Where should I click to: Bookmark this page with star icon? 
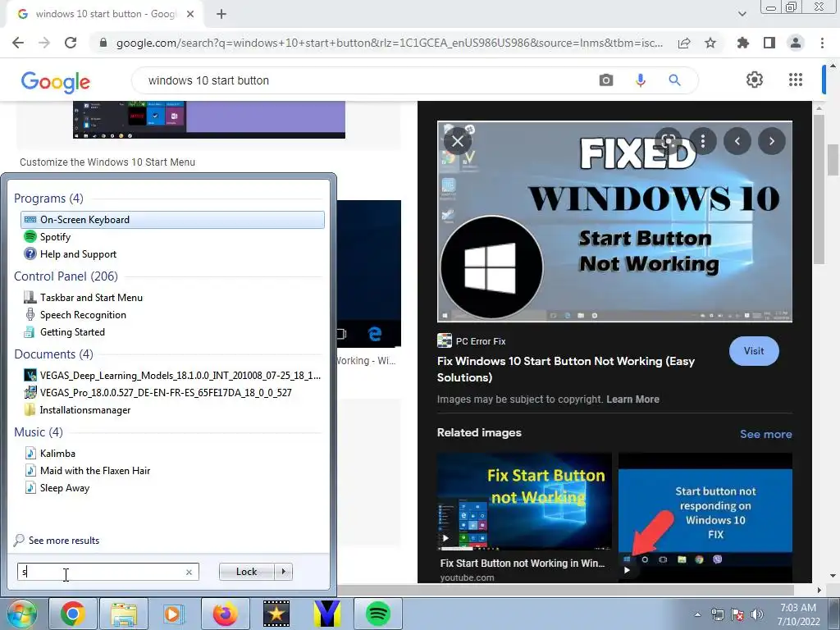710,43
